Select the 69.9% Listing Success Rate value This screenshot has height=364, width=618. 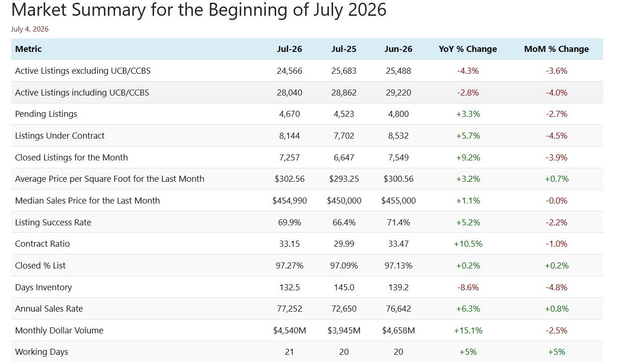click(x=290, y=223)
